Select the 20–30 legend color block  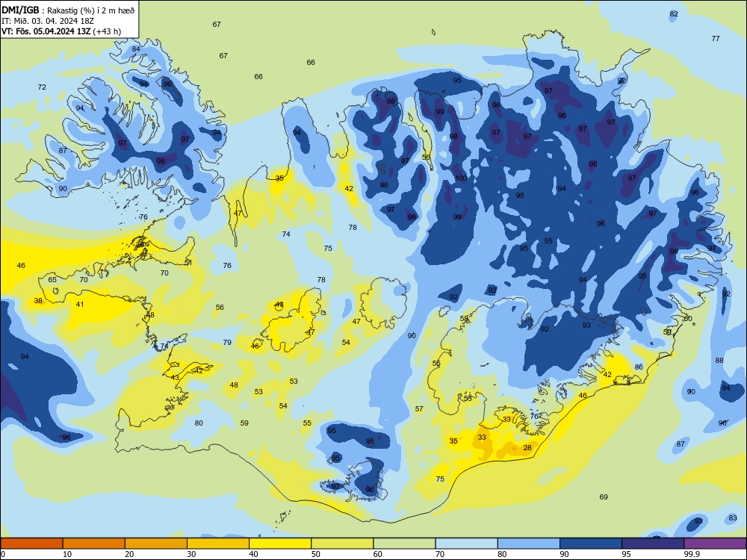(156, 544)
